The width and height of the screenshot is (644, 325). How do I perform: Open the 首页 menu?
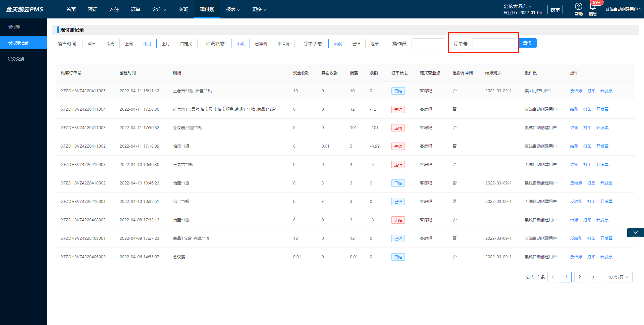coord(71,9)
